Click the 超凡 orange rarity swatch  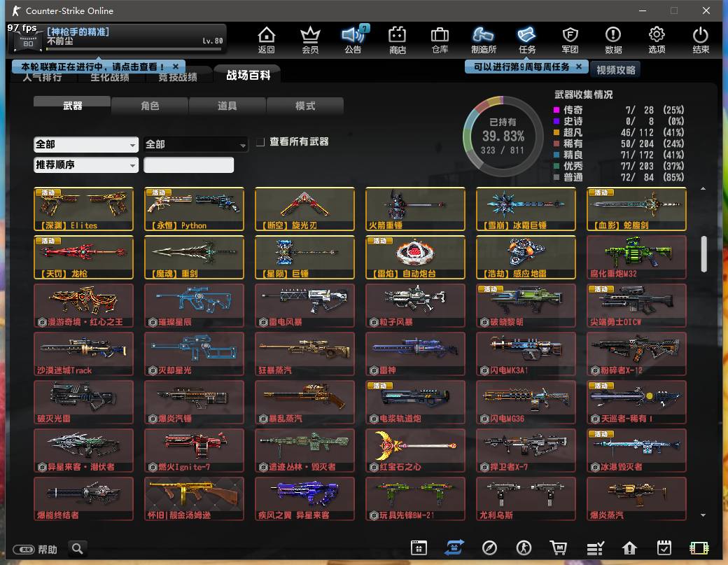(x=556, y=132)
